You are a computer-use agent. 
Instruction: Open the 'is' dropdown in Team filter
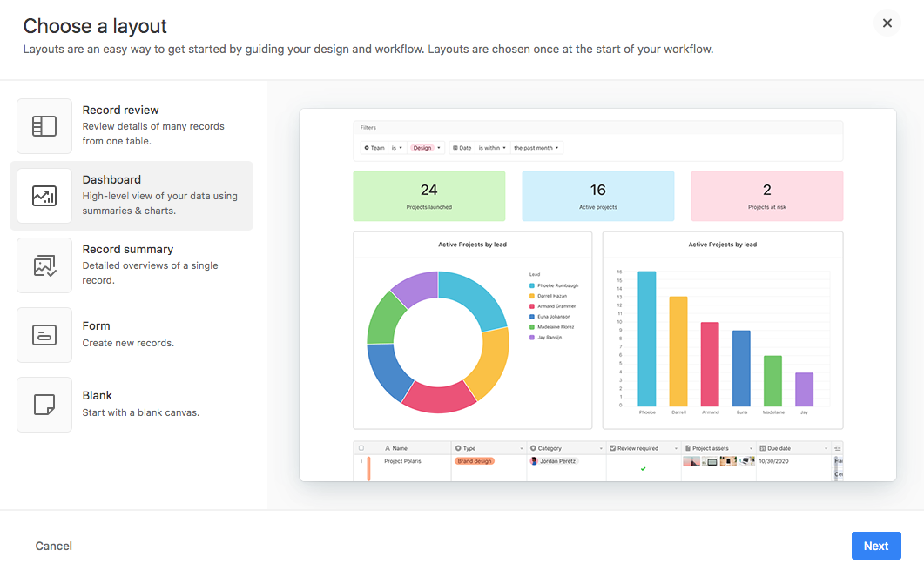[x=398, y=148]
